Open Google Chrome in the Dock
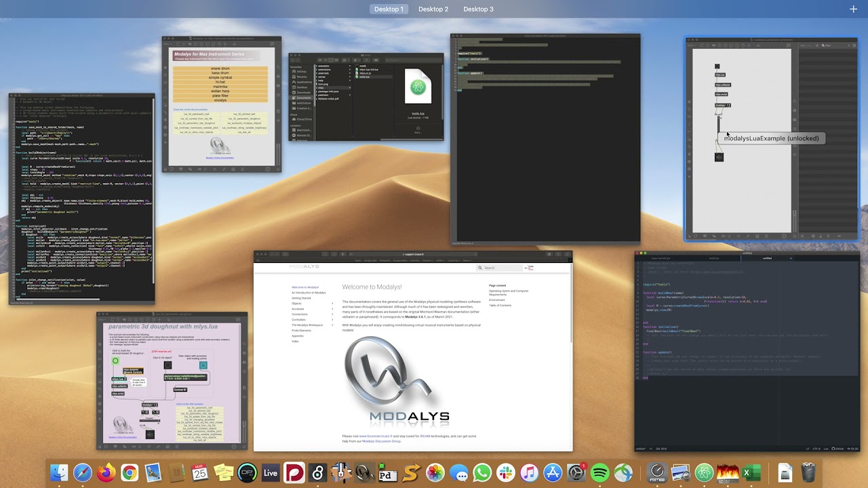Image resolution: width=868 pixels, height=488 pixels. coord(130,472)
